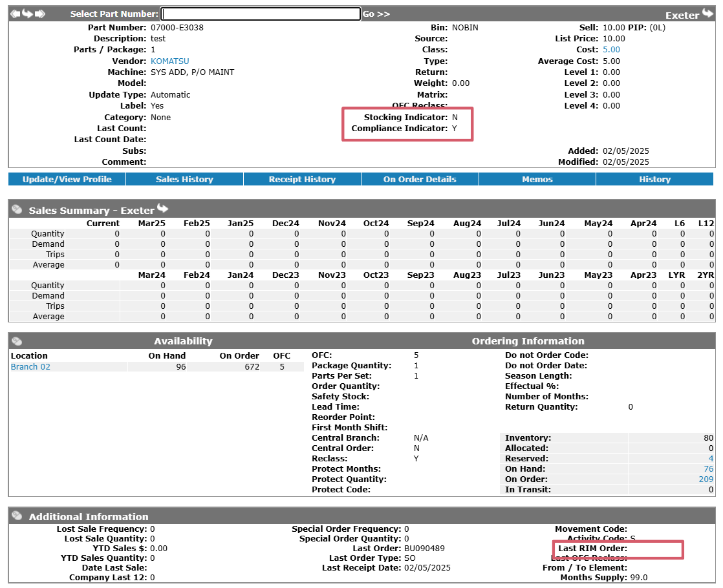Open the On Order Details tab
The width and height of the screenshot is (723, 588).
tap(420, 179)
